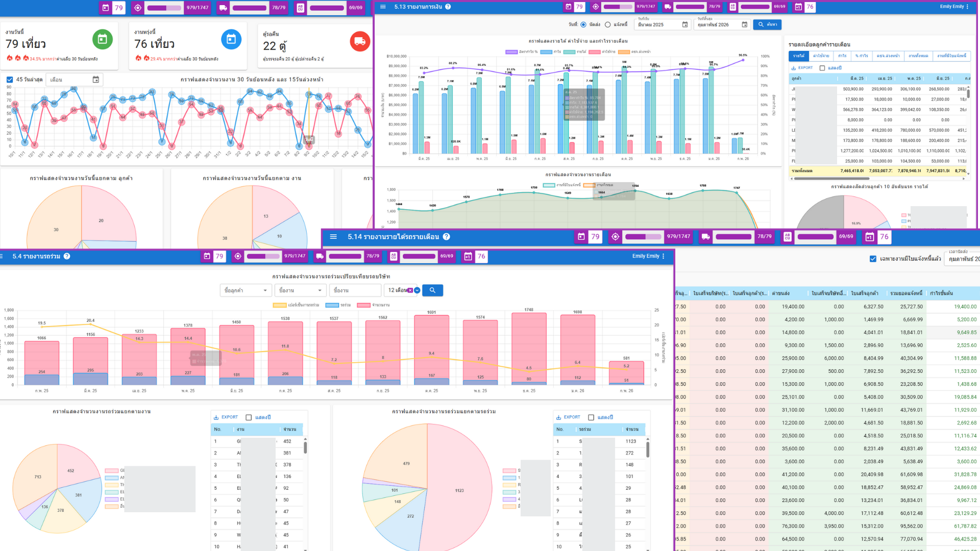Click blue magnifier search button in 5.4 report

(x=432, y=290)
